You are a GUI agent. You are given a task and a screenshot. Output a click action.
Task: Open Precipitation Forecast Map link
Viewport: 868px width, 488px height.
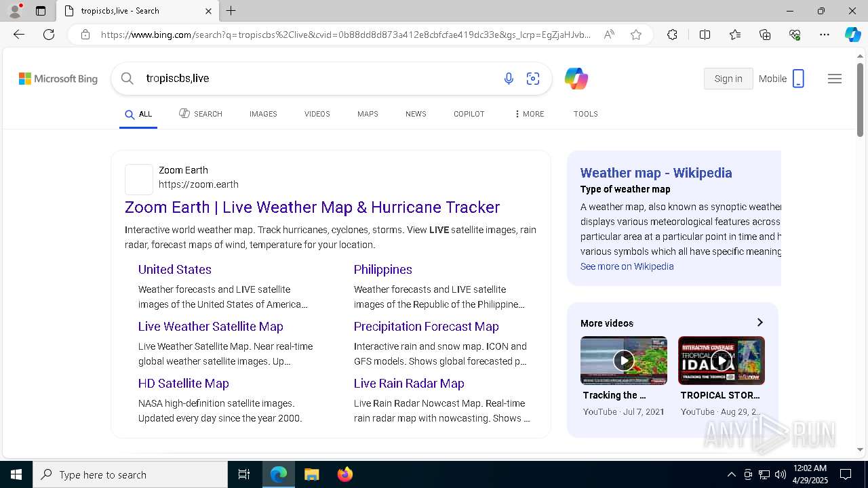427,327
